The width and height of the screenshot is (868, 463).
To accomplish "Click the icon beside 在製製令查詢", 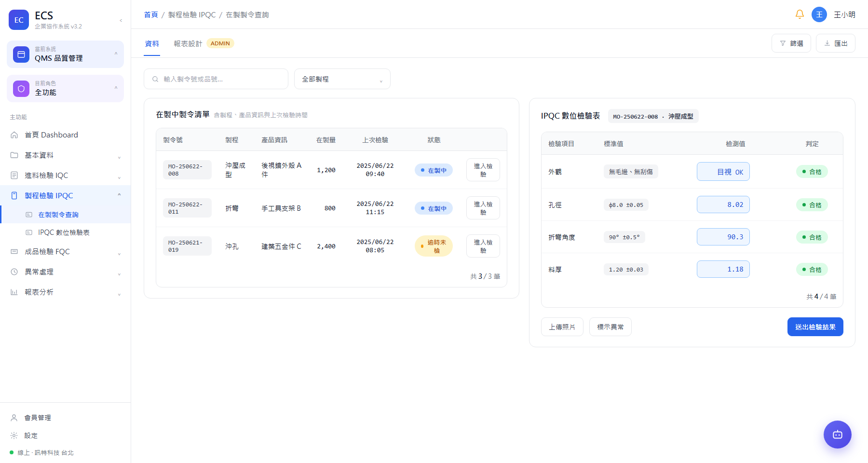I will click(29, 215).
